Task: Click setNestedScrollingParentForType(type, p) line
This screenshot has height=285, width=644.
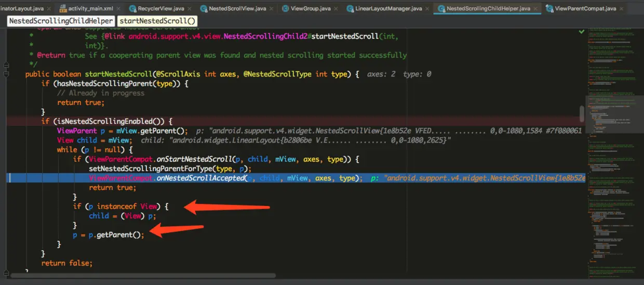Action: [170, 168]
